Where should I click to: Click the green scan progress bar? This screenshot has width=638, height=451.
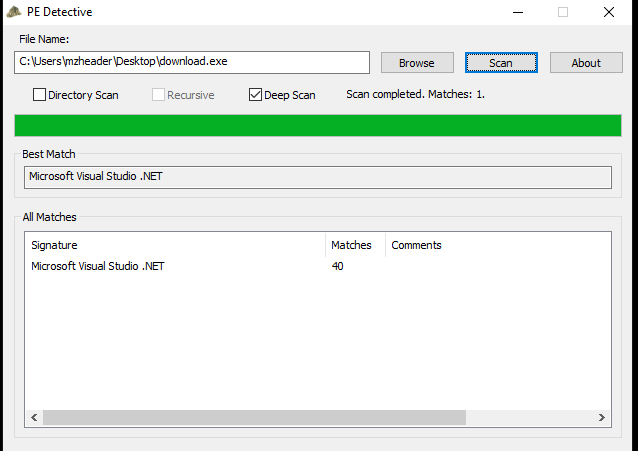[x=318, y=125]
